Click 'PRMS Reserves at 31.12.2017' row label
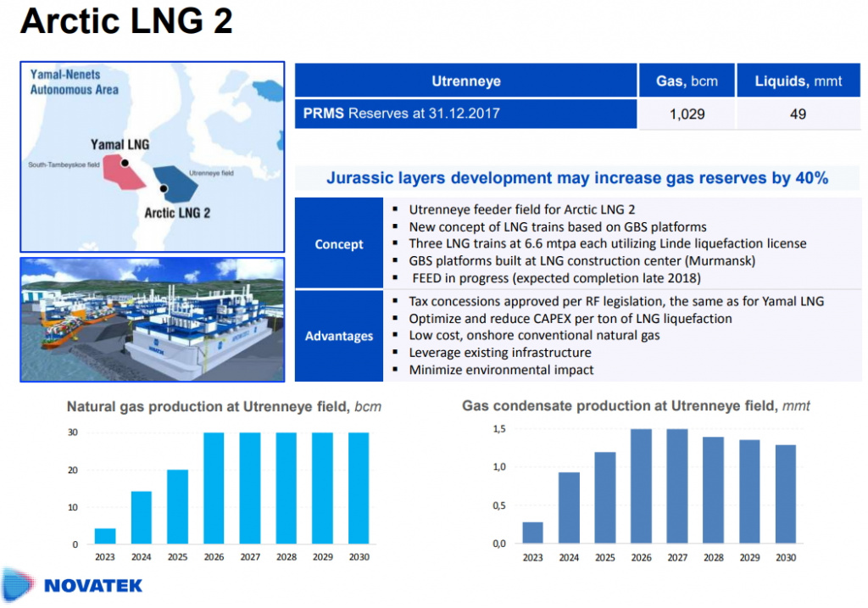This screenshot has width=868, height=608. point(401,114)
